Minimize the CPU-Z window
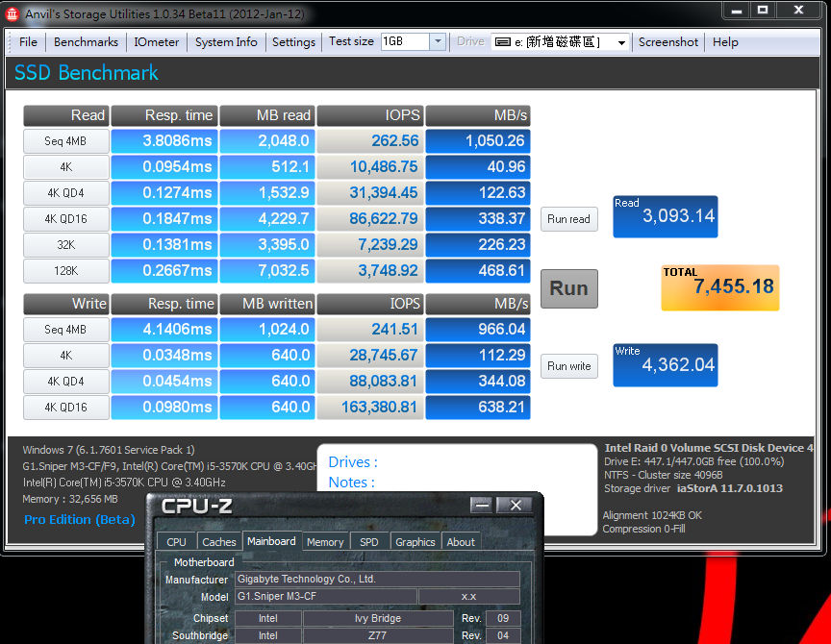This screenshot has width=831, height=644. click(482, 506)
